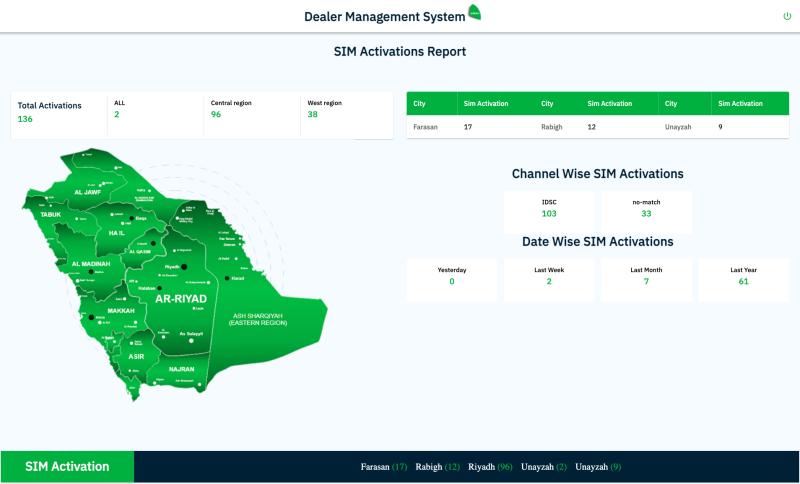Click Farasan row in city table
This screenshot has height=484, width=800.
pyautogui.click(x=427, y=128)
